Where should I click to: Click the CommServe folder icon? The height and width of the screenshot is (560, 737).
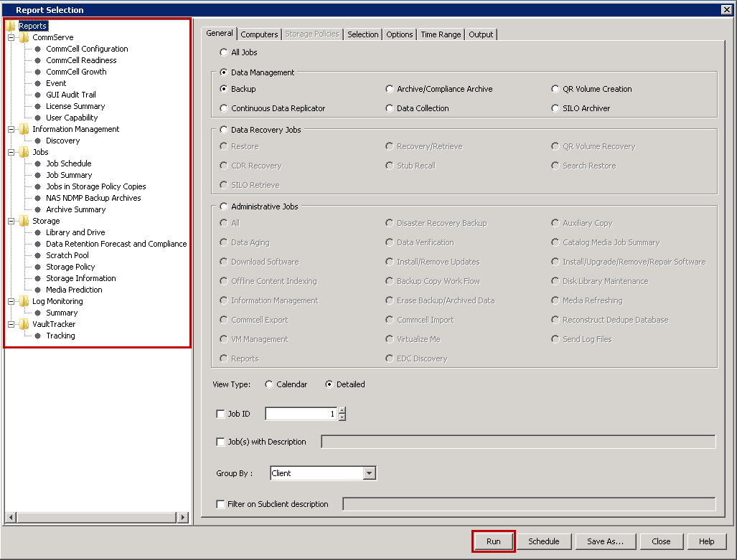coord(24,37)
